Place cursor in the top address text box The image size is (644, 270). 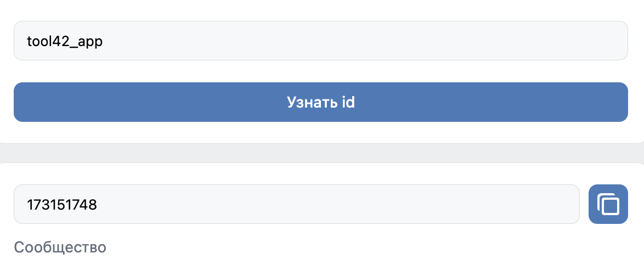click(320, 41)
